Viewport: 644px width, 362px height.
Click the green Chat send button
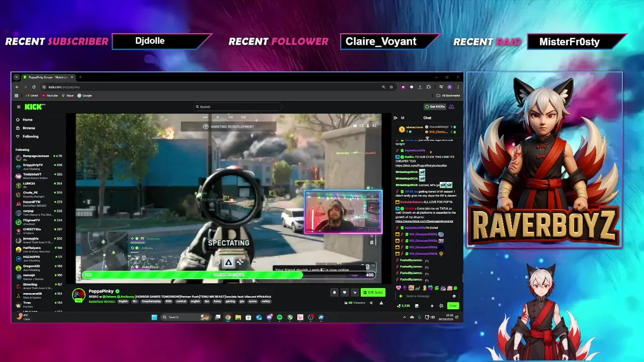453,306
